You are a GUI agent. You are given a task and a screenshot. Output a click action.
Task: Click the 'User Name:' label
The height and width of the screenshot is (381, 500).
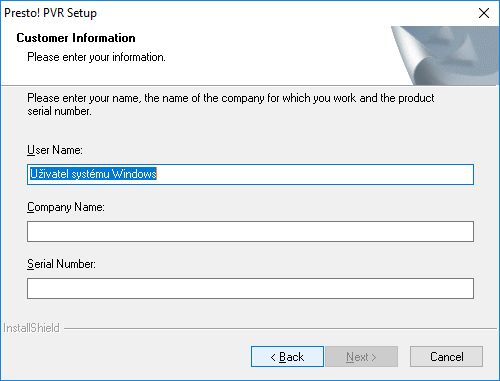pyautogui.click(x=55, y=150)
